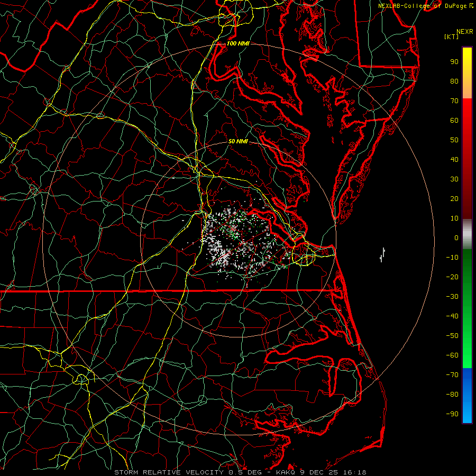Image resolution: width=476 pixels, height=476 pixels.
Task: Select the blue bottom segment of velocity scale
Action: [x=467, y=396]
